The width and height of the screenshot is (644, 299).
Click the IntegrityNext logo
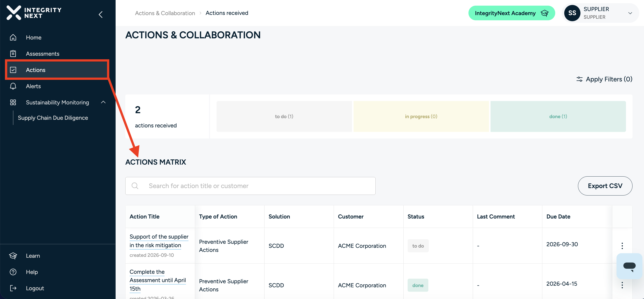click(34, 13)
